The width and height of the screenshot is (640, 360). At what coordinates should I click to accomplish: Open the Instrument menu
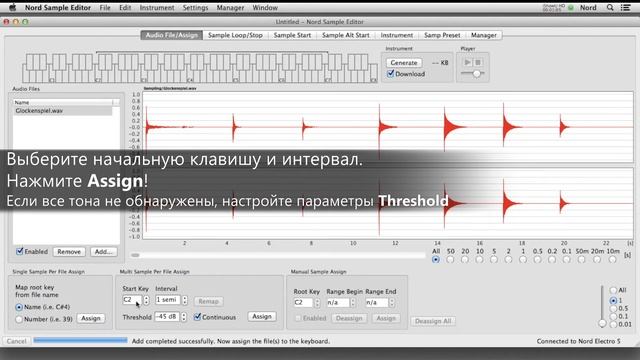(157, 7)
